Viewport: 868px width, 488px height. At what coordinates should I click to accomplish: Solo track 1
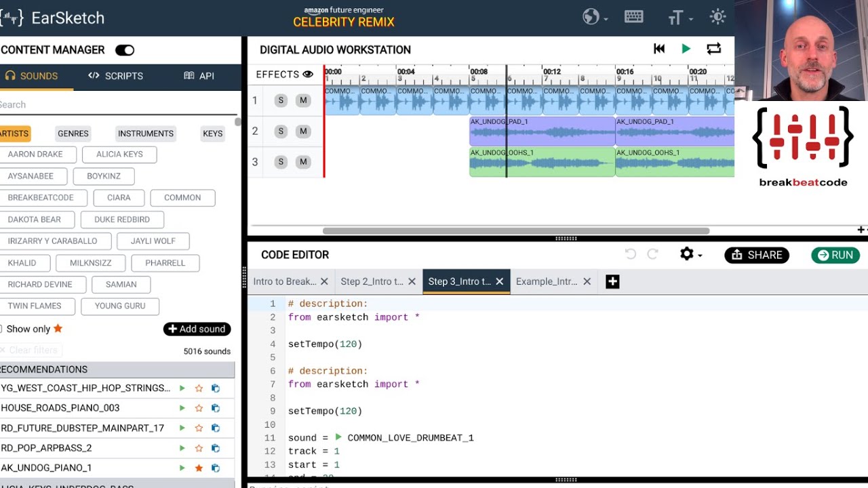(x=281, y=100)
